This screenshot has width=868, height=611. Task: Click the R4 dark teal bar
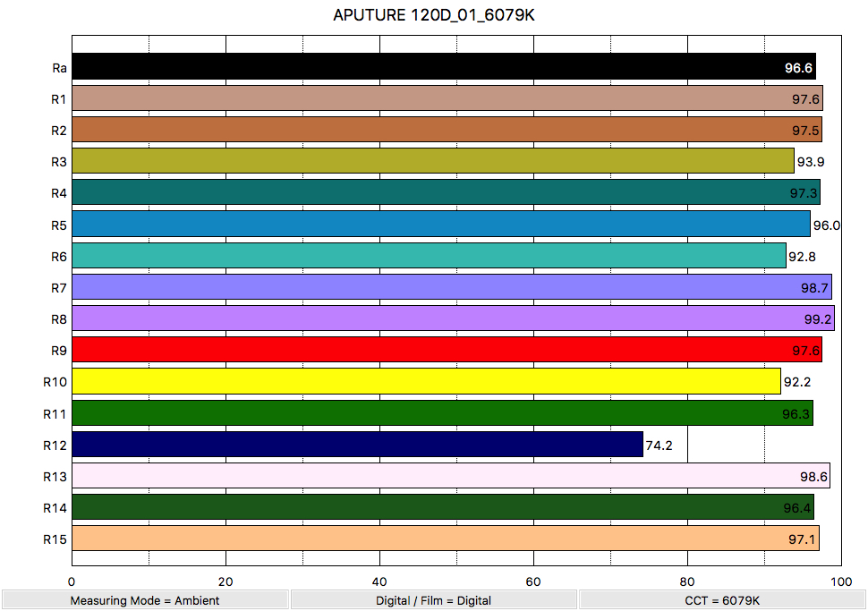pyautogui.click(x=446, y=192)
